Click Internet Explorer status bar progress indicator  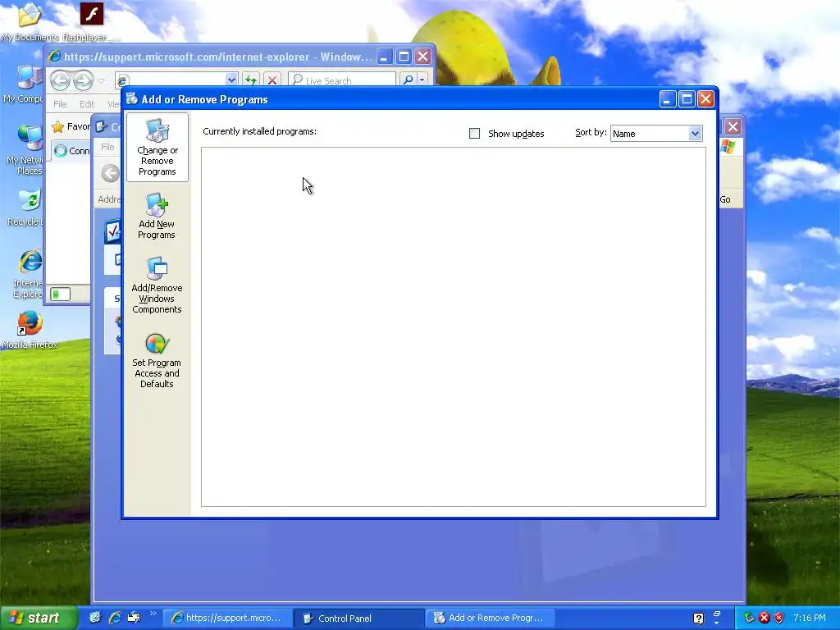[60, 294]
